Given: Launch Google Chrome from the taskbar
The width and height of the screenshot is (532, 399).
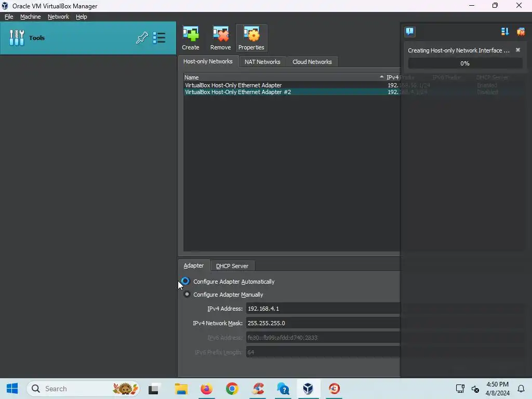Looking at the screenshot, I should click(x=232, y=389).
